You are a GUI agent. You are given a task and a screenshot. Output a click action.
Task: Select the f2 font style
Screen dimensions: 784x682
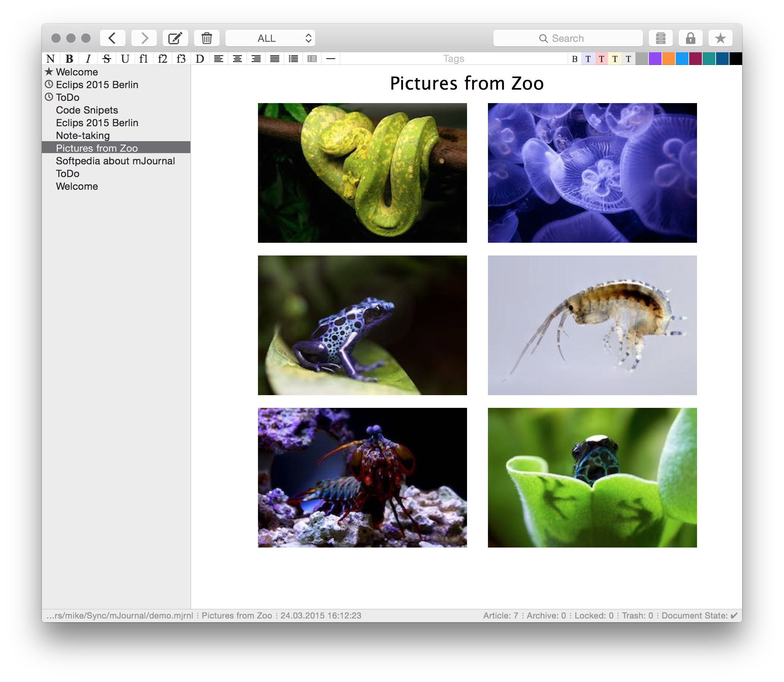click(162, 59)
